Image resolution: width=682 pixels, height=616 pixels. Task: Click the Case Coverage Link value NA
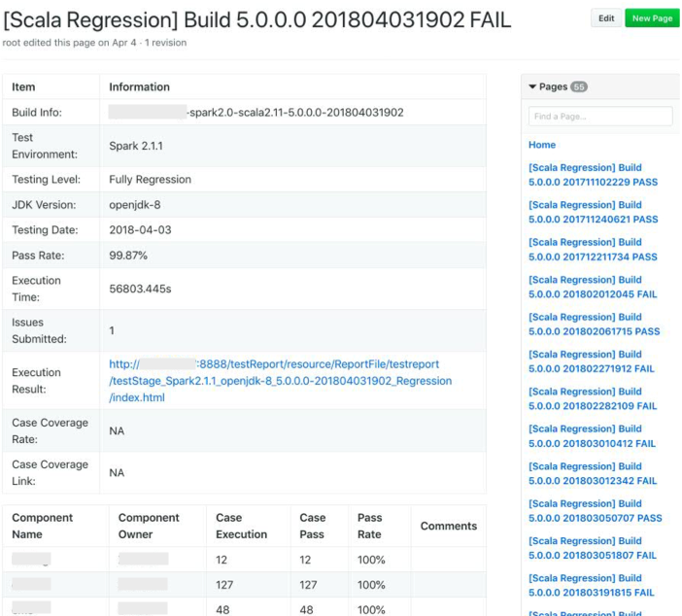coord(117,473)
